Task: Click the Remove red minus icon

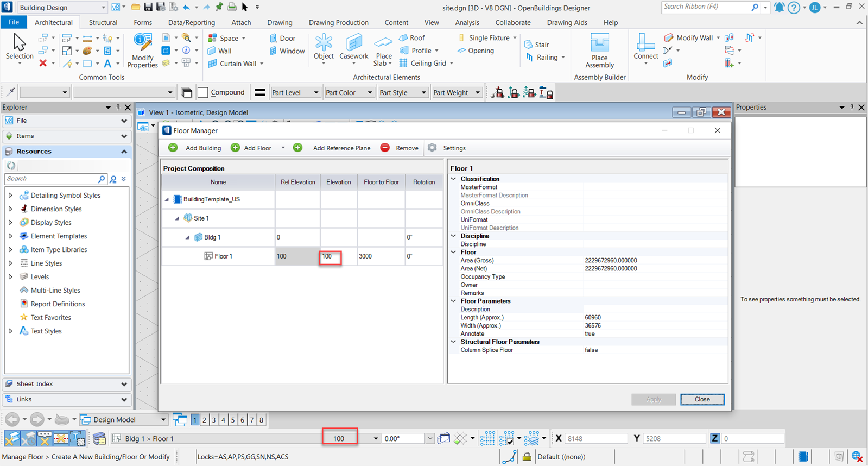Action: [385, 148]
